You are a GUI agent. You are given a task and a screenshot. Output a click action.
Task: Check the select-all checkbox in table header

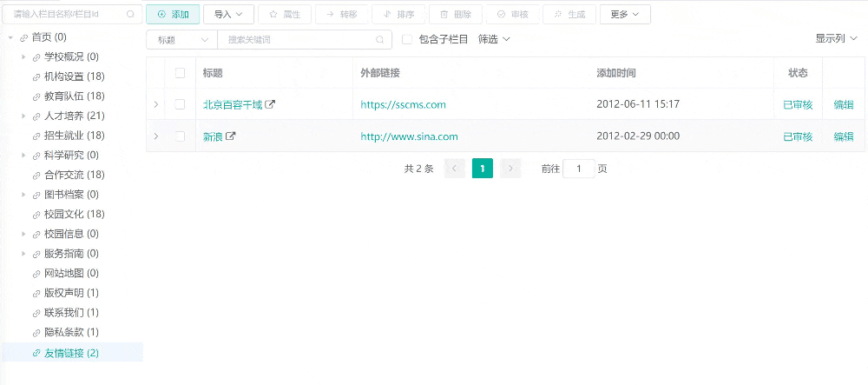(x=180, y=73)
